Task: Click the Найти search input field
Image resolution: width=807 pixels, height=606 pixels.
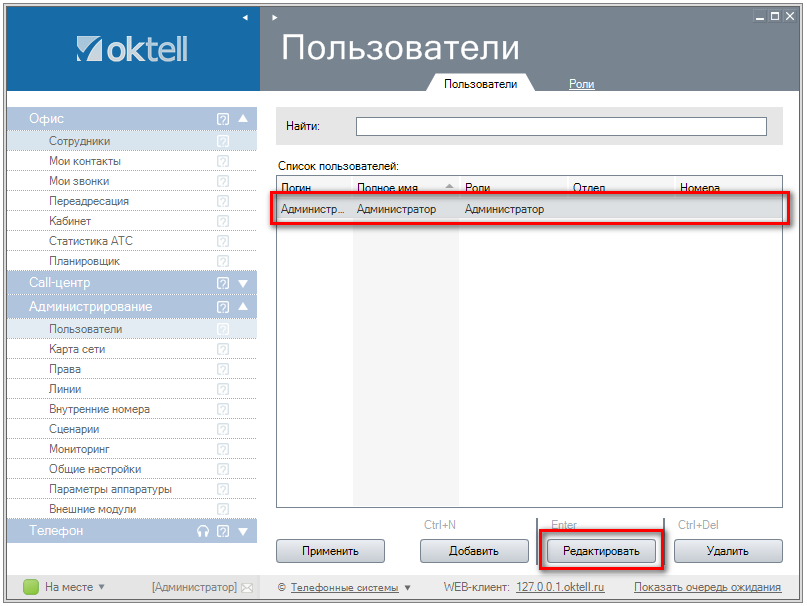Action: [x=561, y=126]
